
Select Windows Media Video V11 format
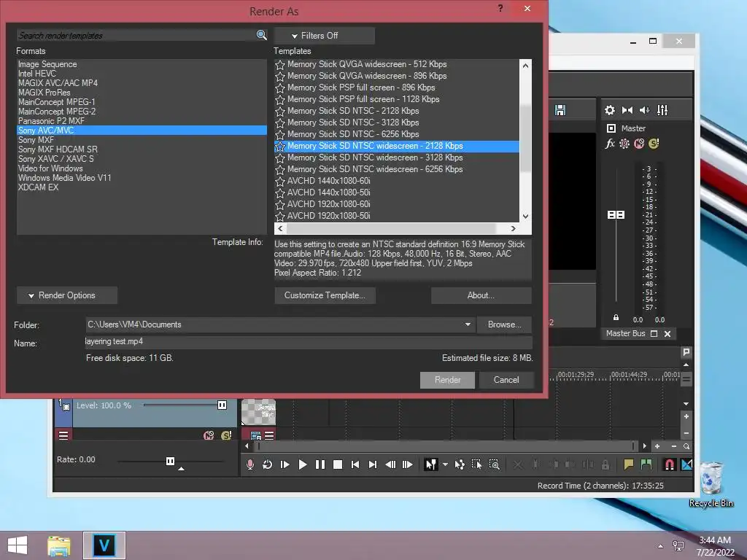click(64, 178)
